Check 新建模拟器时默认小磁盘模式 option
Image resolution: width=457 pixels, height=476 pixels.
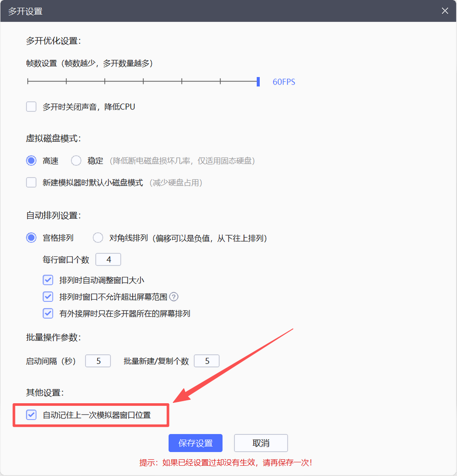(31, 183)
